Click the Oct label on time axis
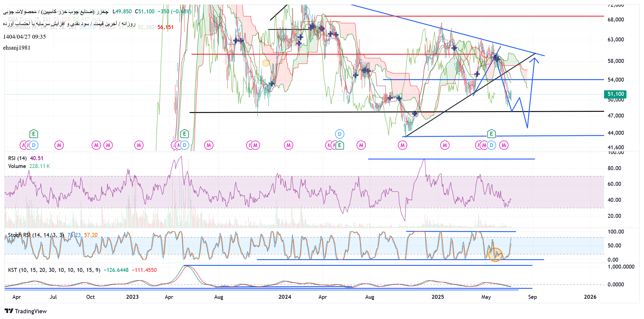The height and width of the screenshot is (319, 644). 90,297
